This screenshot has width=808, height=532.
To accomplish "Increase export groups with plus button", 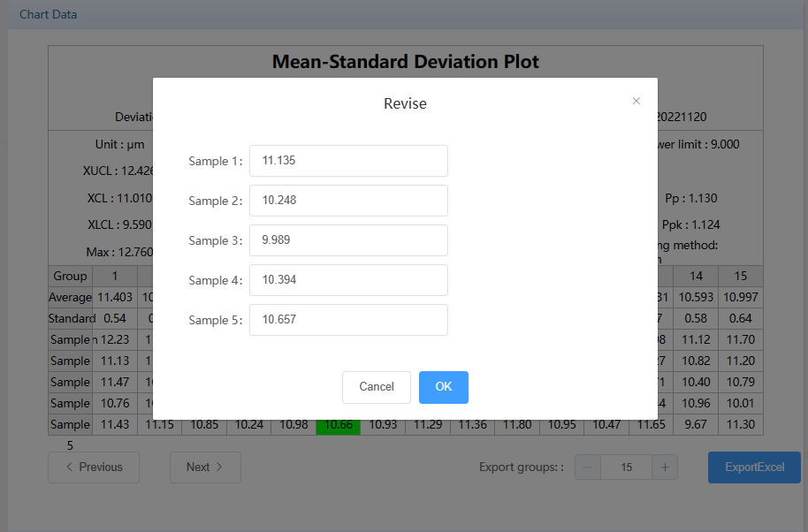I will tap(665, 467).
